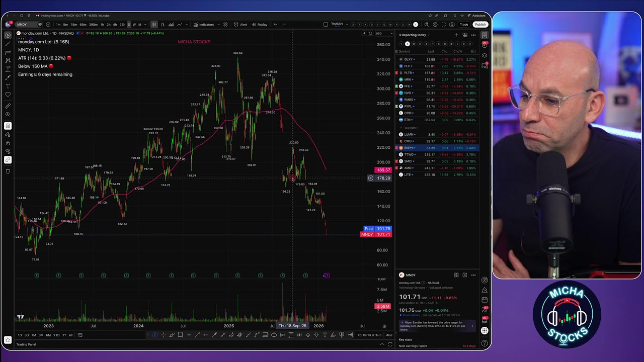Remove drawings with the trash icon
644x362 pixels.
[8, 171]
